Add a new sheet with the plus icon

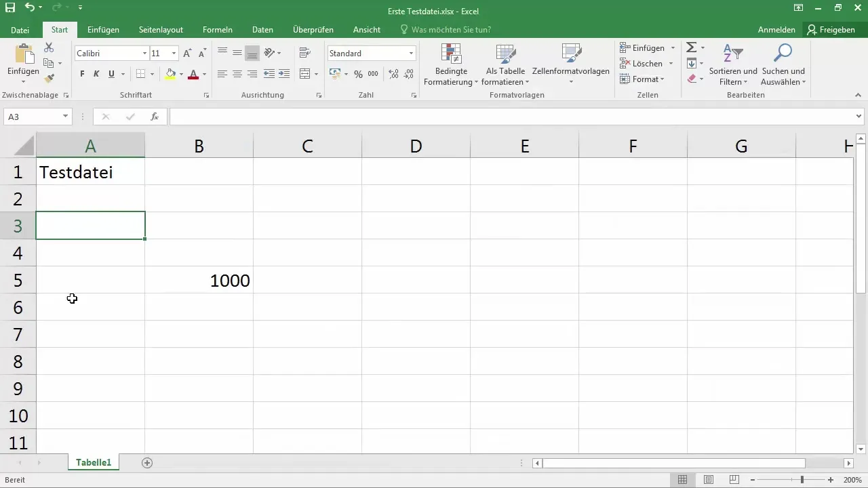pos(147,463)
